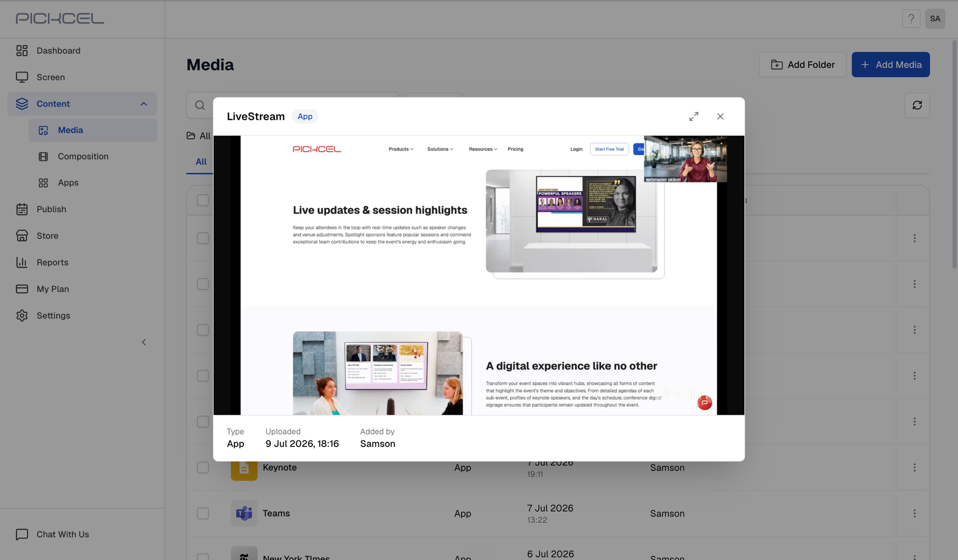Viewport: 958px width, 560px height.
Task: Click the Chat With Us link
Action: pyautogui.click(x=63, y=535)
